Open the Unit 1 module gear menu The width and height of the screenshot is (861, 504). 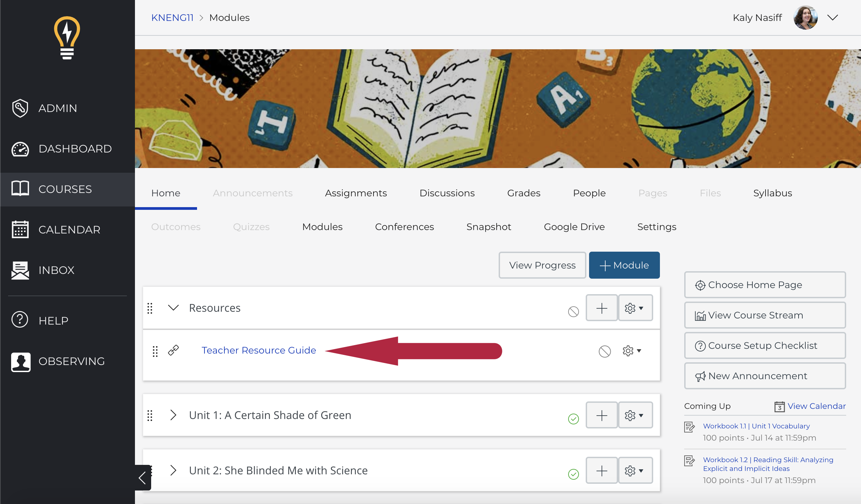pyautogui.click(x=635, y=415)
